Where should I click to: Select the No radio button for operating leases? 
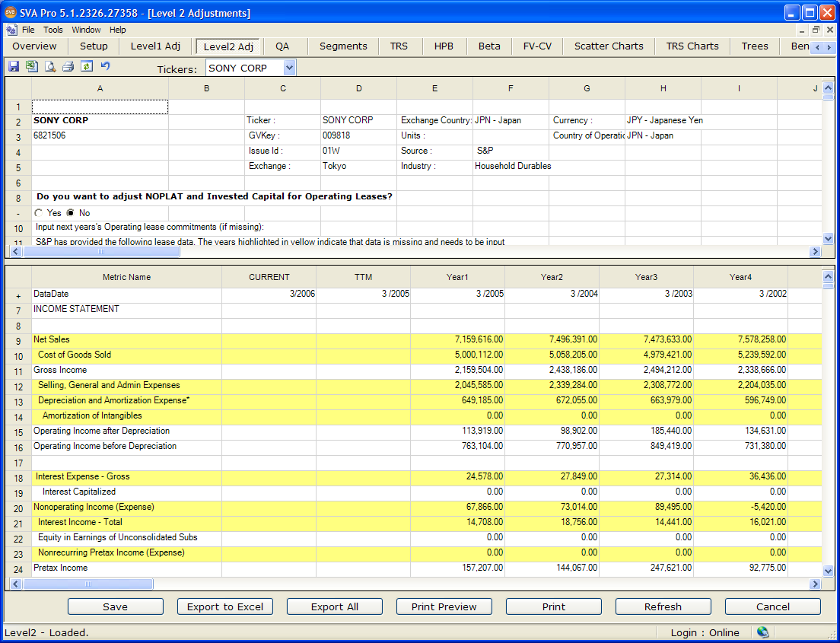click(71, 213)
